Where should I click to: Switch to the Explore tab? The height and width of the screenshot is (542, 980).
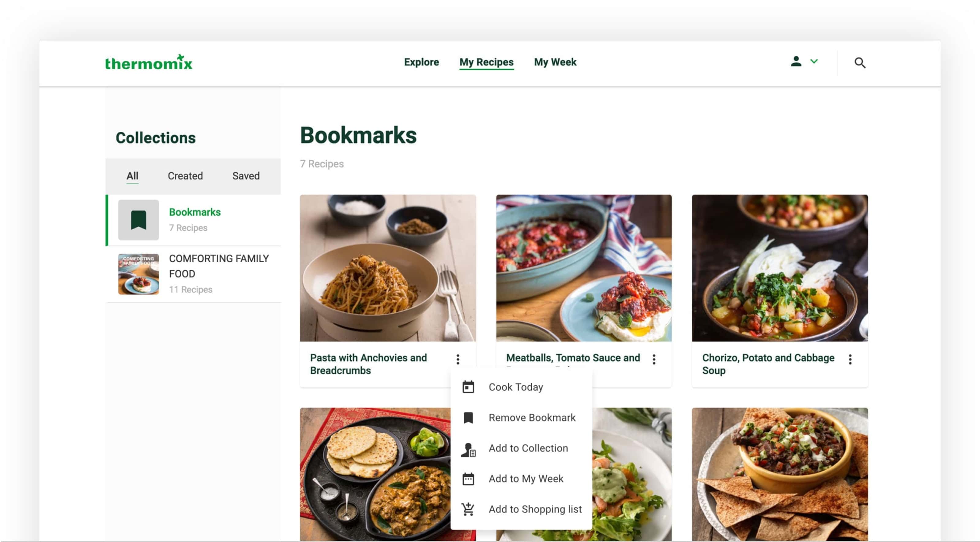(421, 62)
